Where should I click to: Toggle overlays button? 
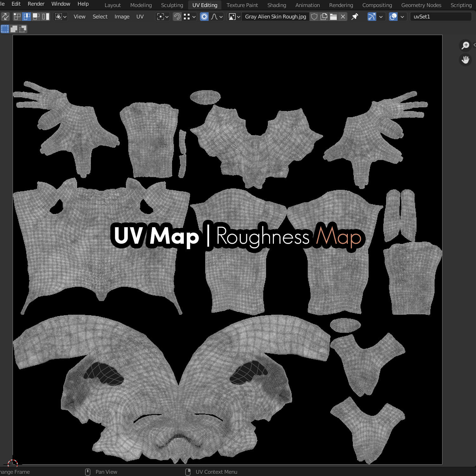point(393,17)
